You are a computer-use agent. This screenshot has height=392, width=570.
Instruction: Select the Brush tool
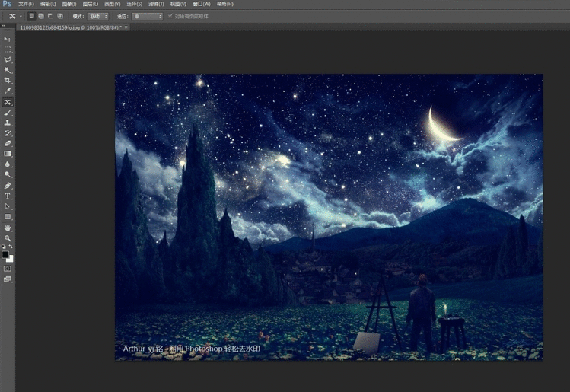coord(8,112)
